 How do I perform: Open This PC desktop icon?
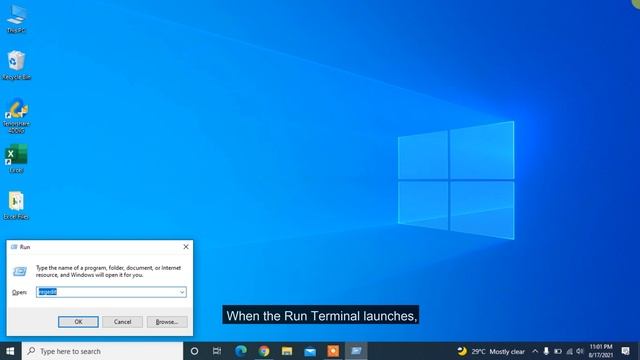point(16,19)
